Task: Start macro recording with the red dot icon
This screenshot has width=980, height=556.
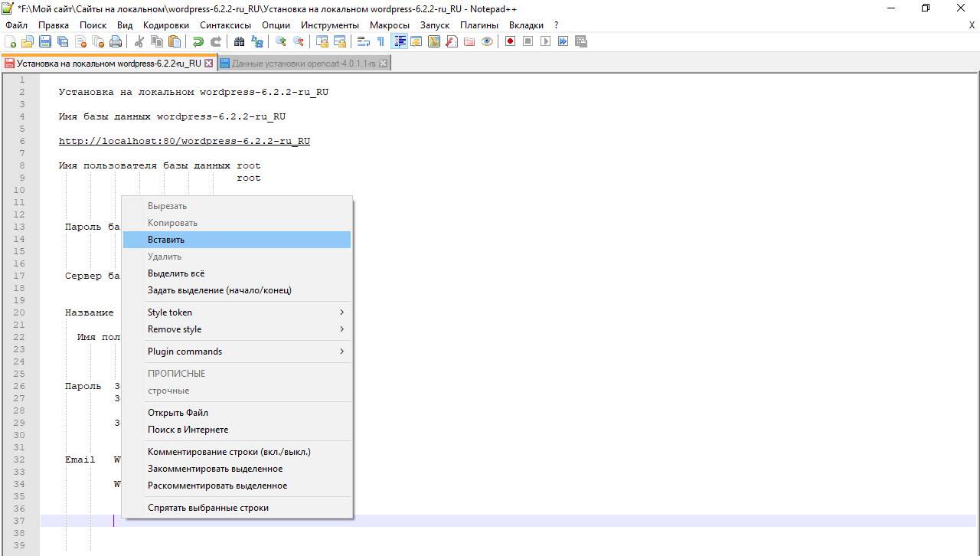Action: pyautogui.click(x=510, y=41)
